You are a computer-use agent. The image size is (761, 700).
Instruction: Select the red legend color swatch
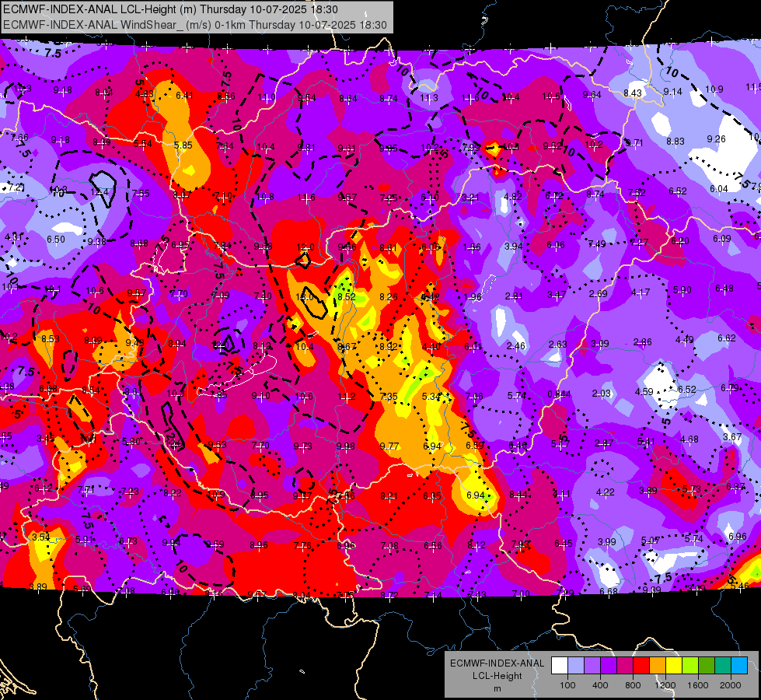pos(641,666)
